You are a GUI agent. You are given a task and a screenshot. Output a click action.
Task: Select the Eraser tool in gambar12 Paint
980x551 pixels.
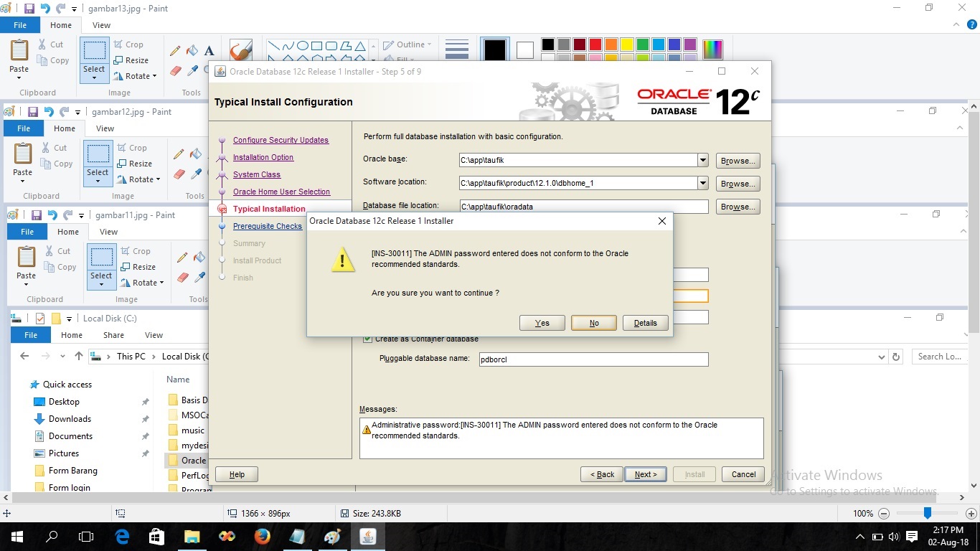coord(179,174)
